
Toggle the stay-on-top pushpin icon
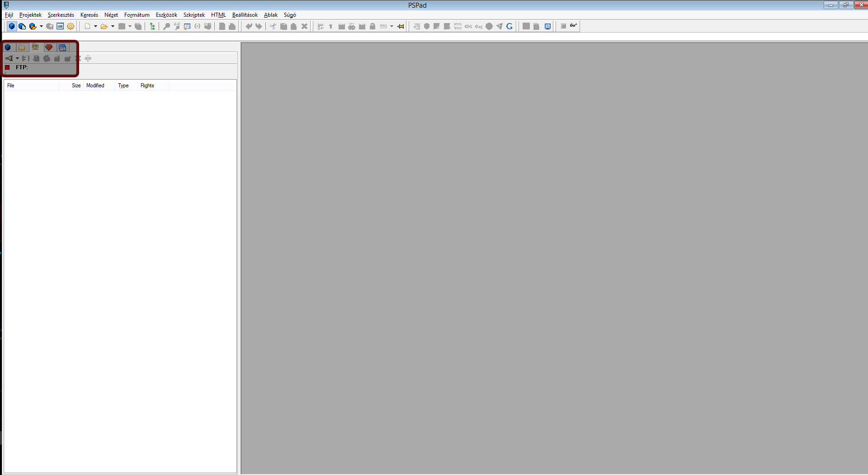pos(401,26)
